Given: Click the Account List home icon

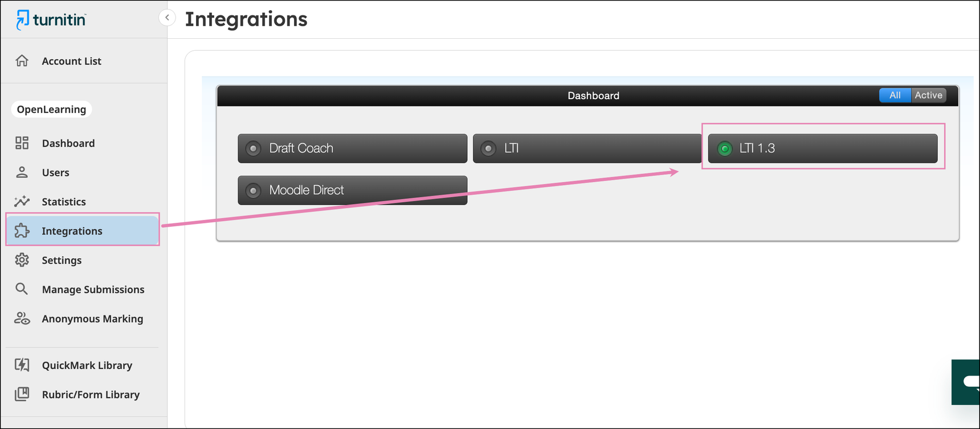Looking at the screenshot, I should click(x=22, y=61).
